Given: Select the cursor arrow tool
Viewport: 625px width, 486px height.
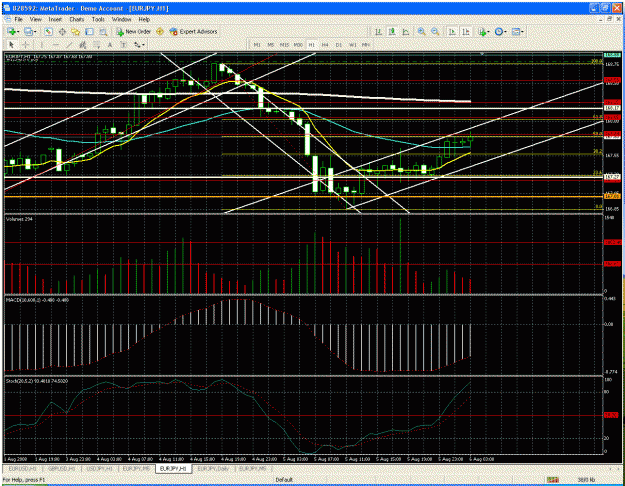Looking at the screenshot, I should (x=11, y=45).
